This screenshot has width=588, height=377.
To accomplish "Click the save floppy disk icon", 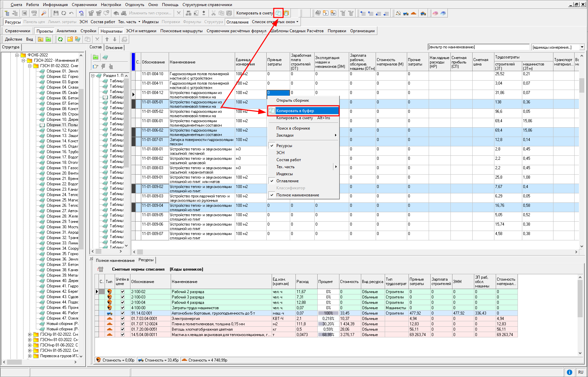I will (56, 13).
